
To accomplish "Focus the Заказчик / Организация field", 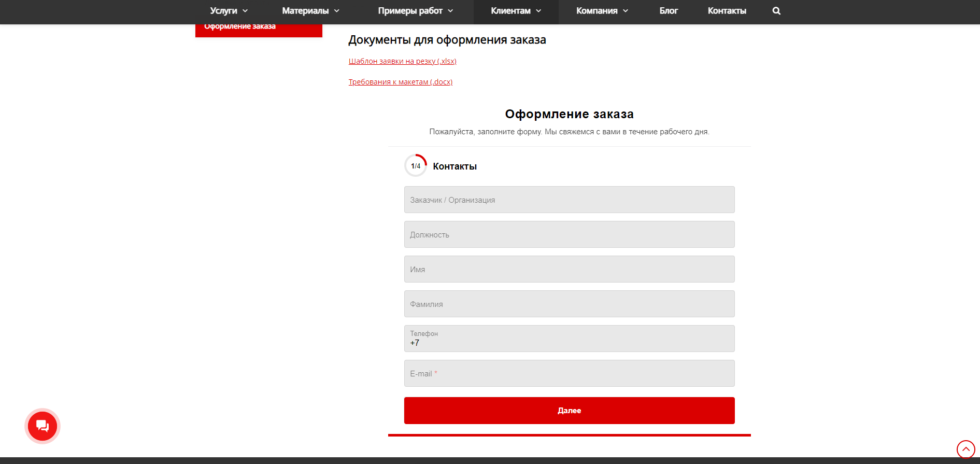I will coord(570,200).
